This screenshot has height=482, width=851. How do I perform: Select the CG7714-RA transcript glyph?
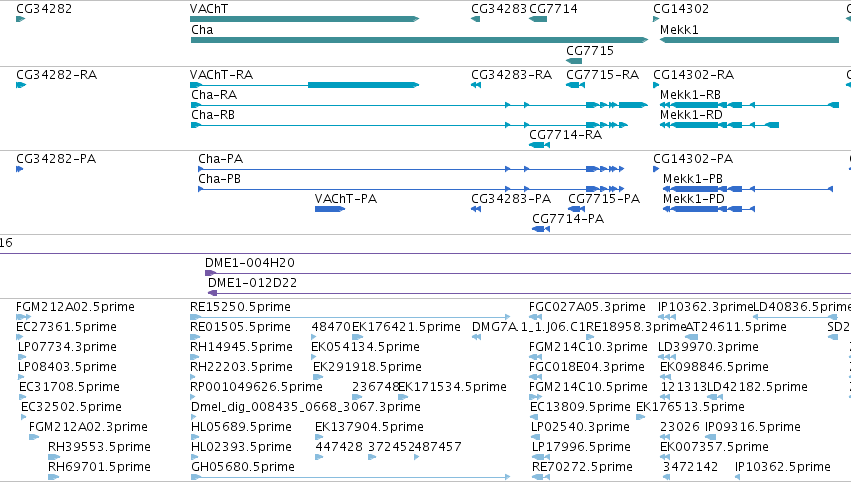click(539, 145)
